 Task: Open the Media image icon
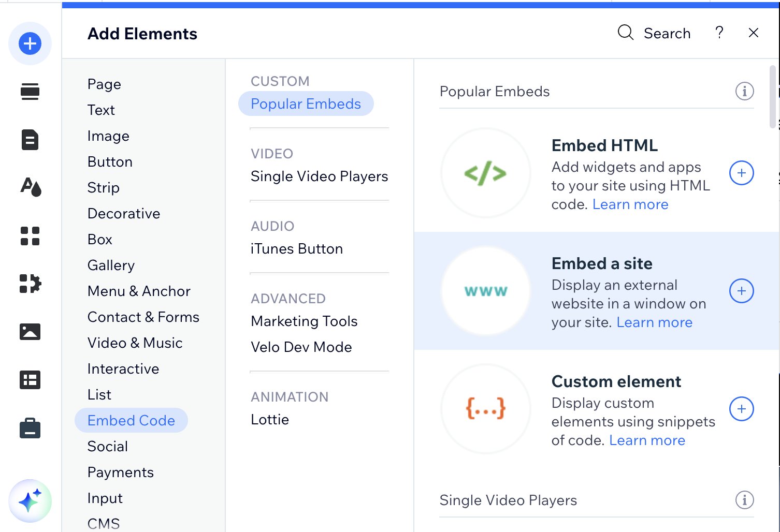click(30, 332)
